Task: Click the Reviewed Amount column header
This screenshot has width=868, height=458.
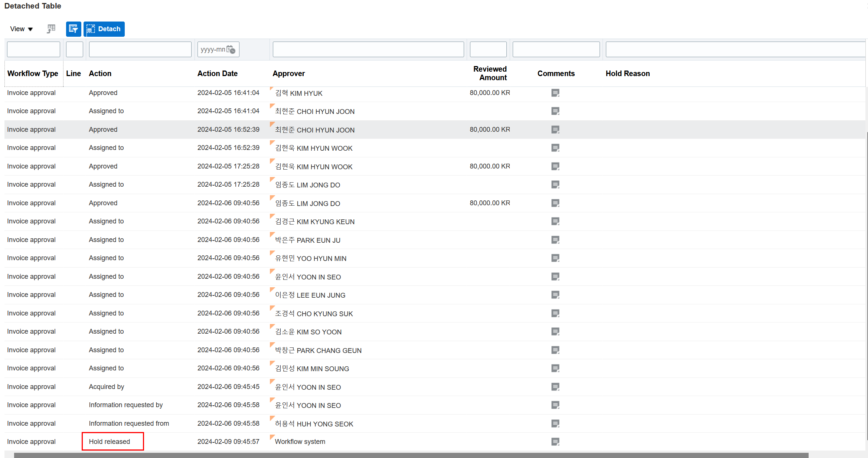Action: [490, 73]
